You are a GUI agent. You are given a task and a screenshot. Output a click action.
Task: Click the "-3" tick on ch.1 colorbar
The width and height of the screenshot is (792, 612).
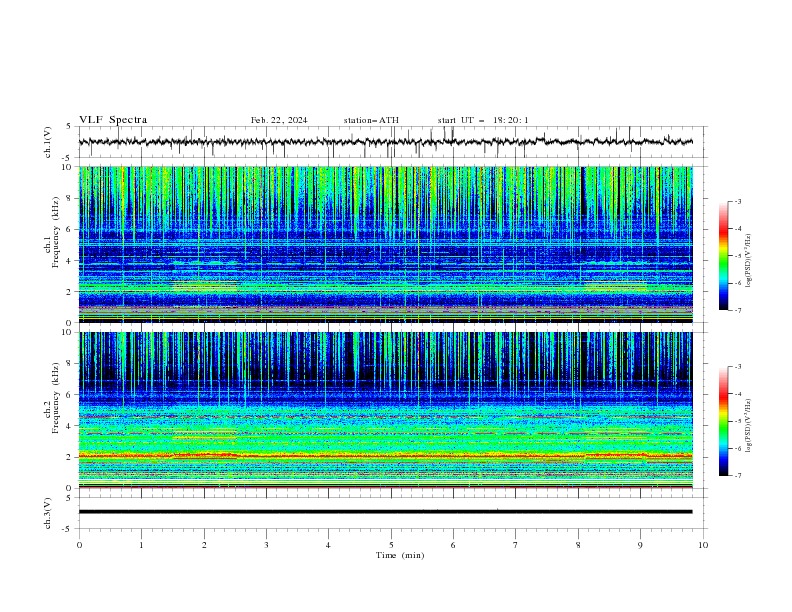[x=737, y=201]
